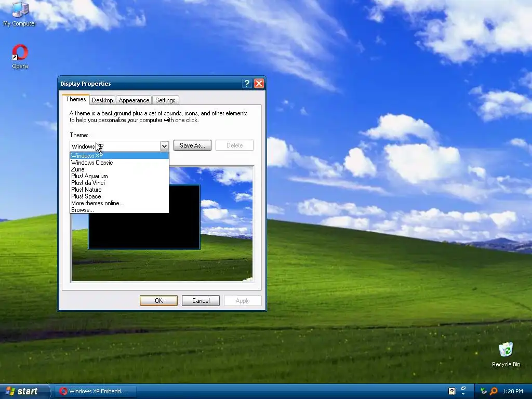Select Browse... in theme list
The image size is (532, 399).
coord(119,210)
